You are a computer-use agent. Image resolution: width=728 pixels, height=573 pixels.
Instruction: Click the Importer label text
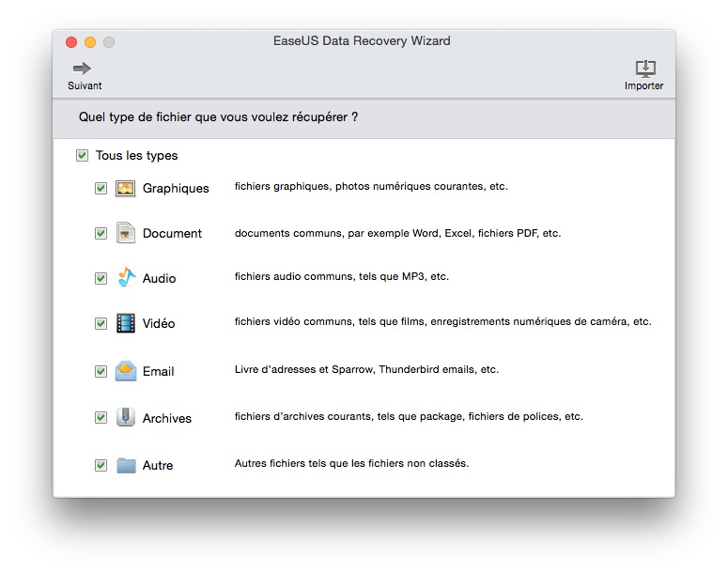click(x=644, y=85)
